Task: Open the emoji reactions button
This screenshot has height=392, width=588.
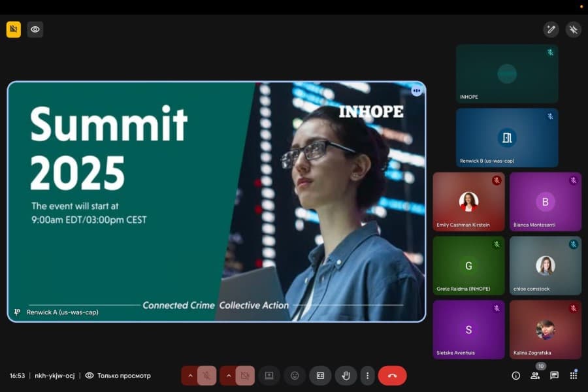Action: 295,376
